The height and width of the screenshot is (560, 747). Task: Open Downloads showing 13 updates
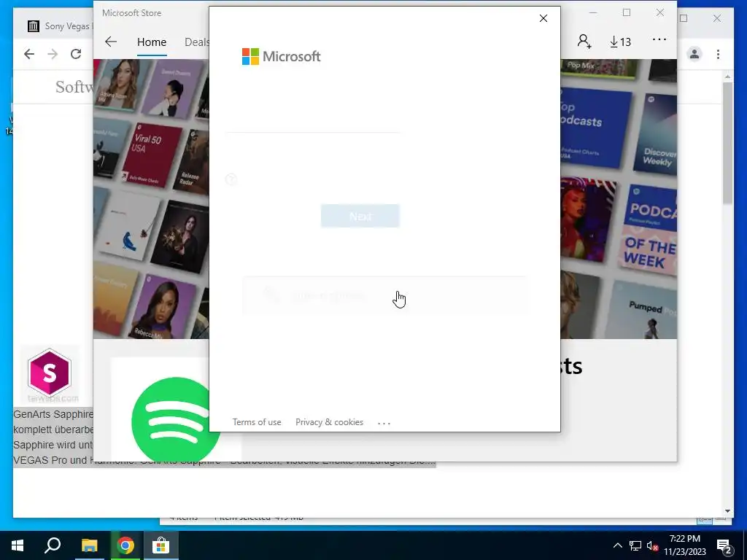click(x=620, y=42)
